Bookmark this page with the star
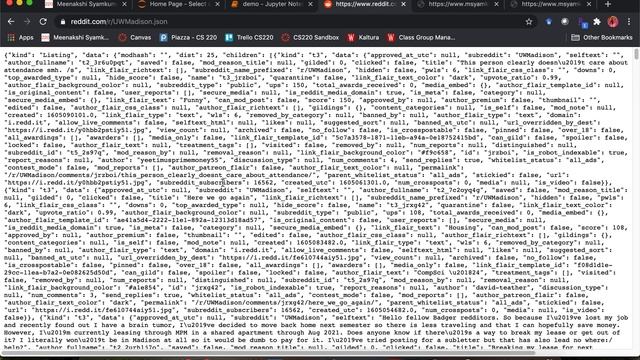The width and height of the screenshot is (640, 360). [x=529, y=22]
